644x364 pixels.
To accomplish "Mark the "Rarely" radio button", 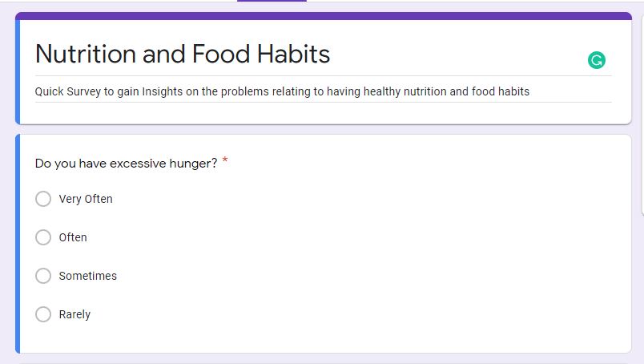I will (x=43, y=314).
